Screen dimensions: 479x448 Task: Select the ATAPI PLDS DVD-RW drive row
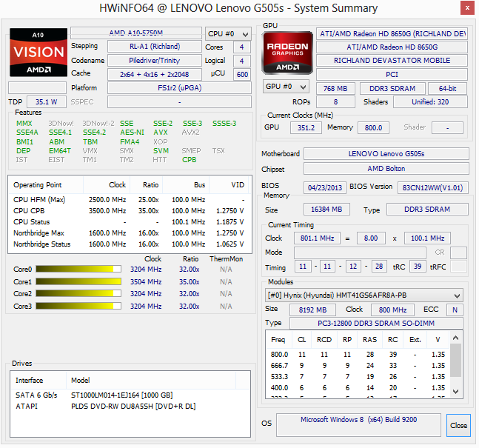tap(130, 406)
